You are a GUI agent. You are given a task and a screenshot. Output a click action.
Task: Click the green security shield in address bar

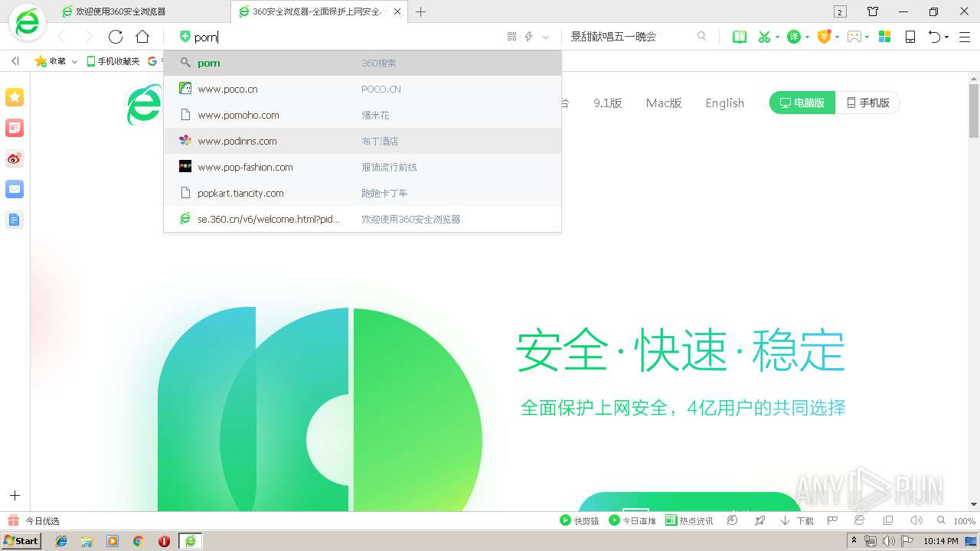click(x=185, y=37)
